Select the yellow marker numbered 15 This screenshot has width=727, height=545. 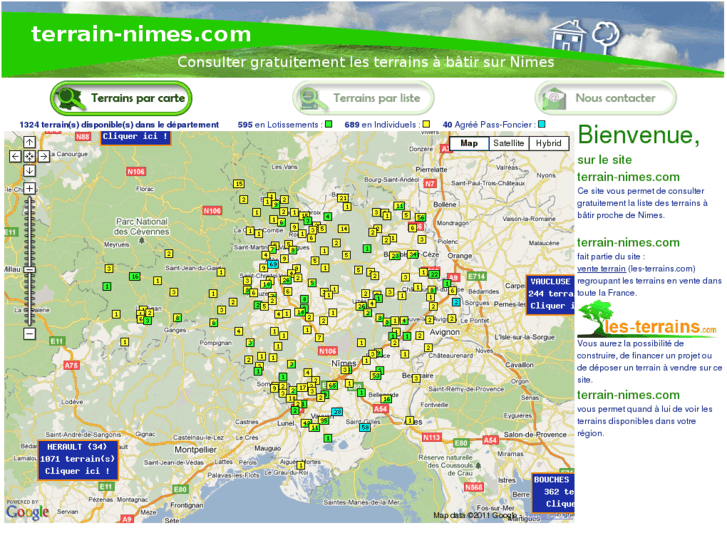(x=238, y=184)
